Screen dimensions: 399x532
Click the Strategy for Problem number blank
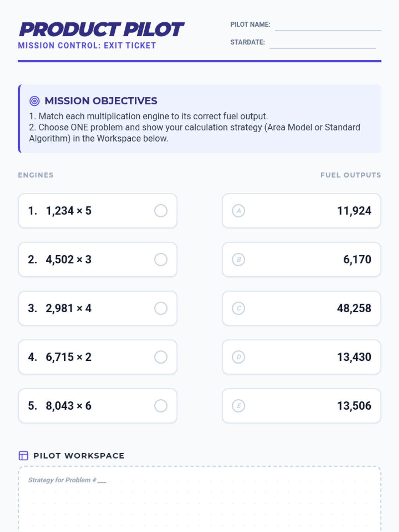coord(102,480)
